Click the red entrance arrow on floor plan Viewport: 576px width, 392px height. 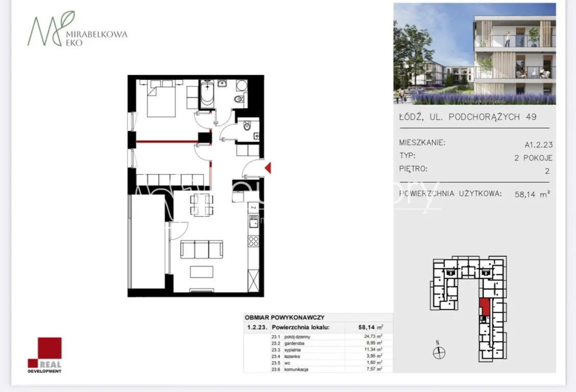click(x=268, y=168)
